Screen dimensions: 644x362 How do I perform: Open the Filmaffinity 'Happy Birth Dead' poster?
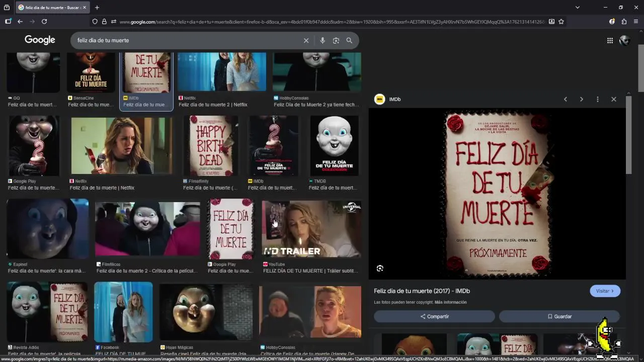click(x=211, y=146)
